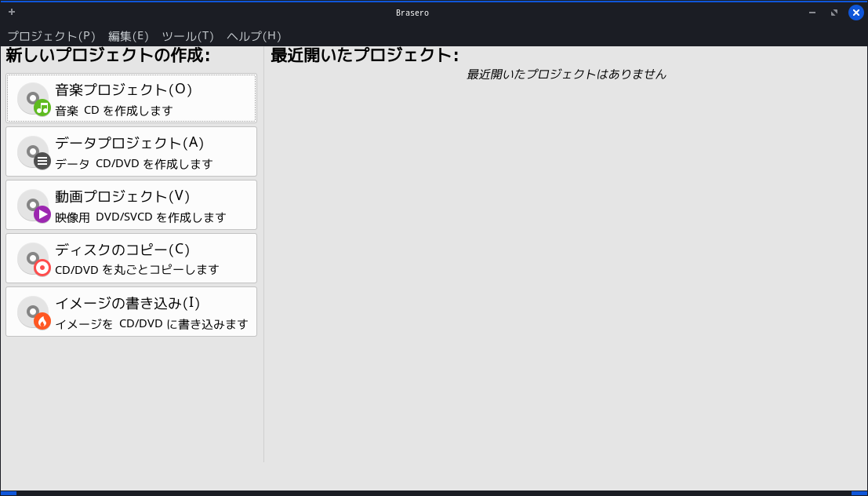Image resolution: width=868 pixels, height=496 pixels.
Task: Choose イメージの書き込み(I) option
Action: [131, 312]
